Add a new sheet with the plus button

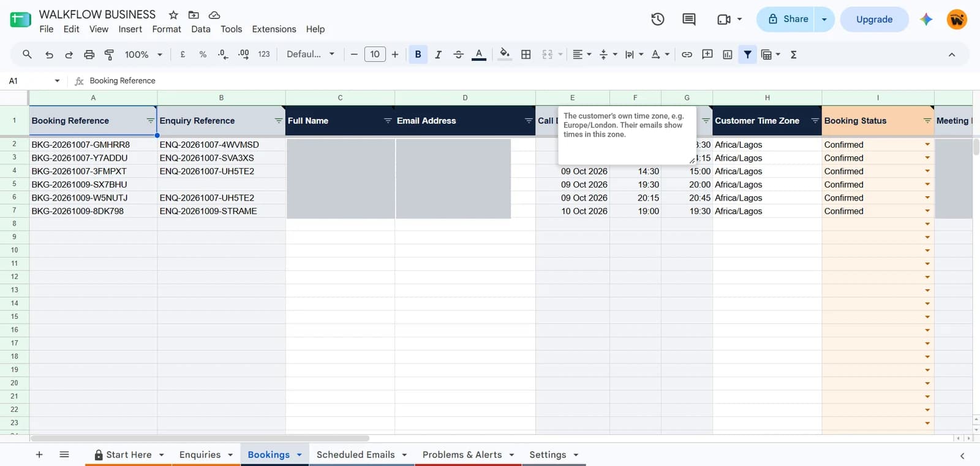pyautogui.click(x=39, y=454)
